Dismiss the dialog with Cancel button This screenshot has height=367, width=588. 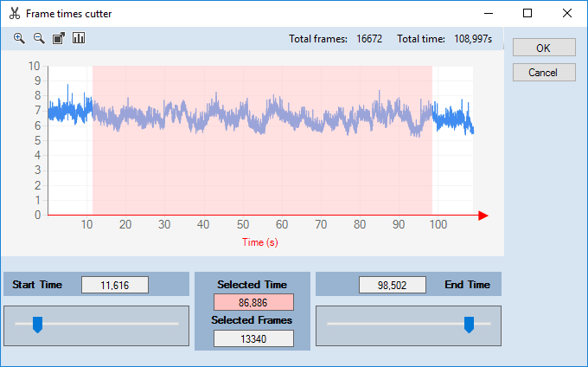544,72
